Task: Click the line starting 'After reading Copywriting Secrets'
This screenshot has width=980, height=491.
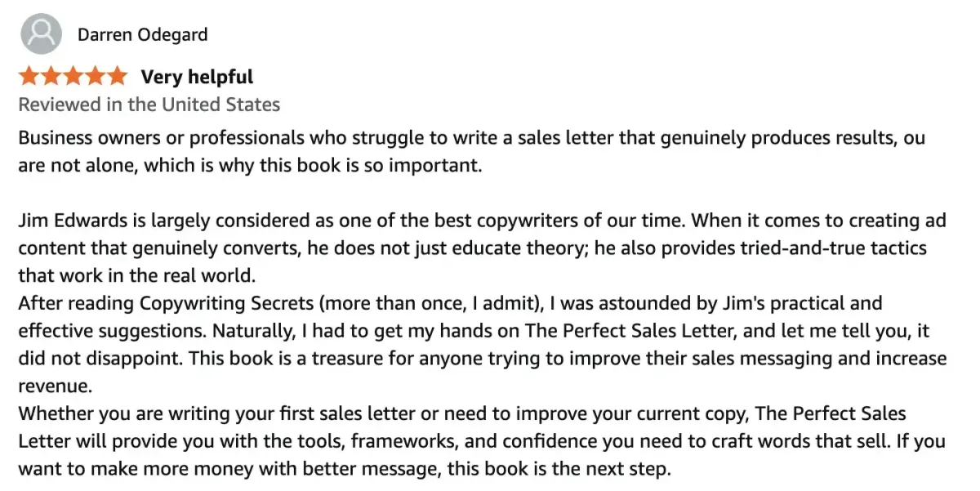Action: tap(451, 303)
